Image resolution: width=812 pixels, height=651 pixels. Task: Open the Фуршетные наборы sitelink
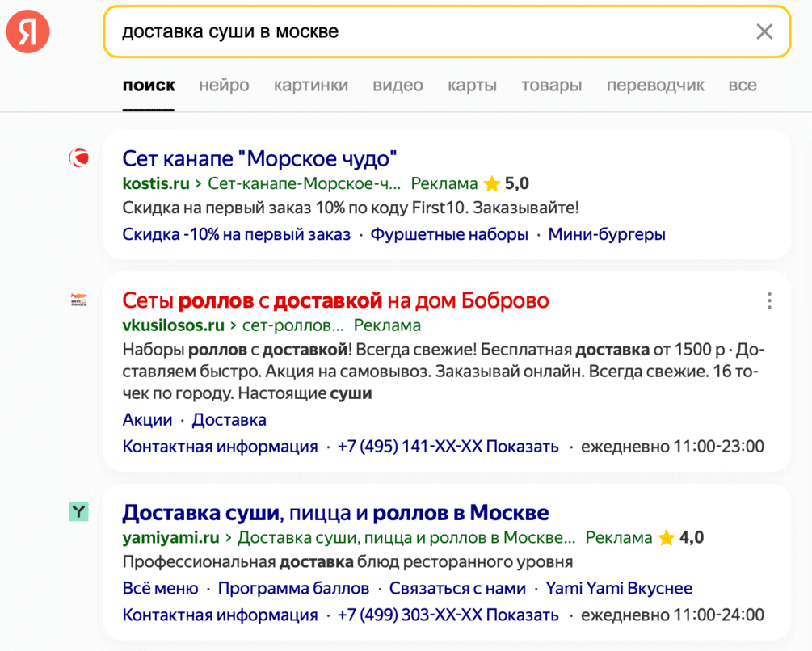click(x=449, y=234)
